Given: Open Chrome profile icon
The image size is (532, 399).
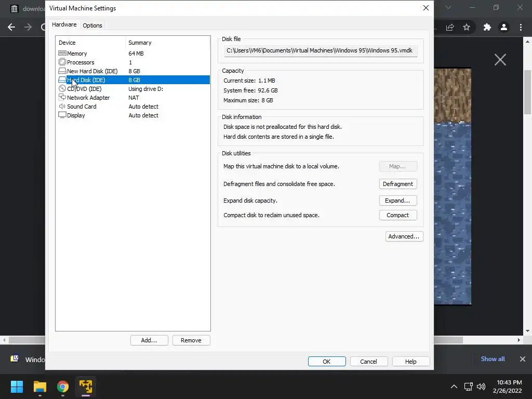Looking at the screenshot, I should tap(504, 27).
